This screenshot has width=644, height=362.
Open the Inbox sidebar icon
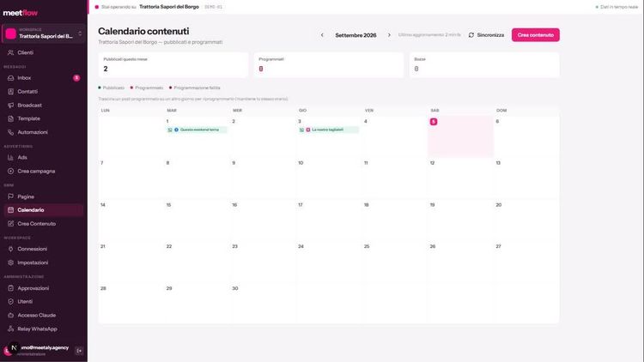click(x=10, y=78)
